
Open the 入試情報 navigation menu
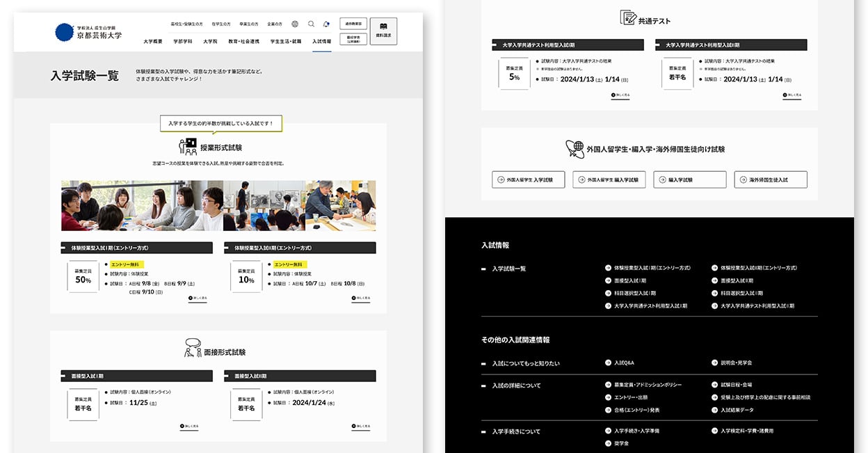321,42
